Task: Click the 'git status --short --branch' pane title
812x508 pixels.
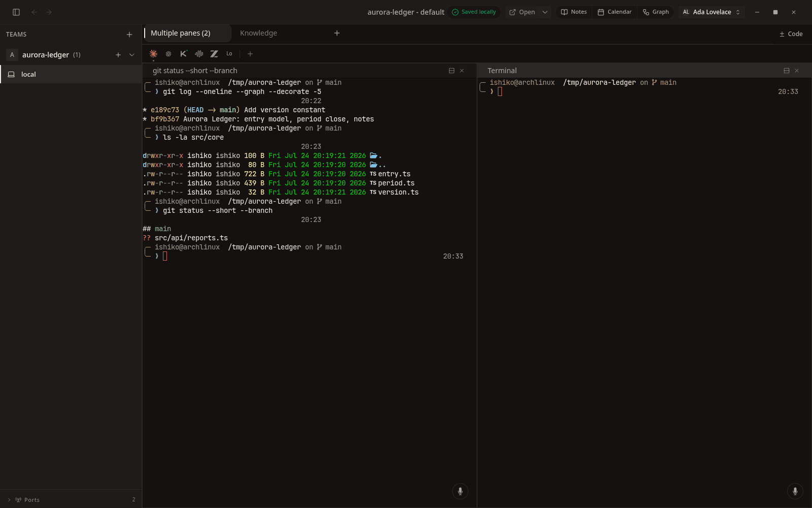Action: (x=195, y=71)
